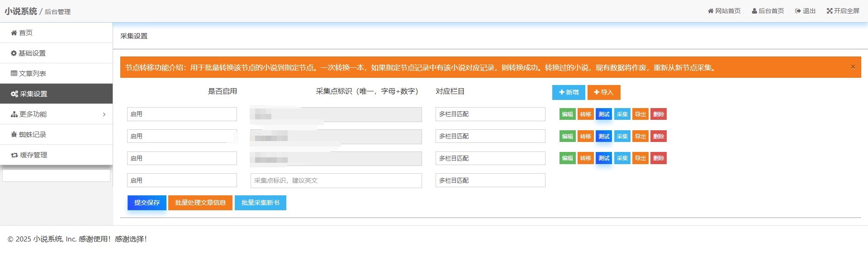Open 采集设置 in the sidebar menu
Screen dimensions: 868x260
56,94
